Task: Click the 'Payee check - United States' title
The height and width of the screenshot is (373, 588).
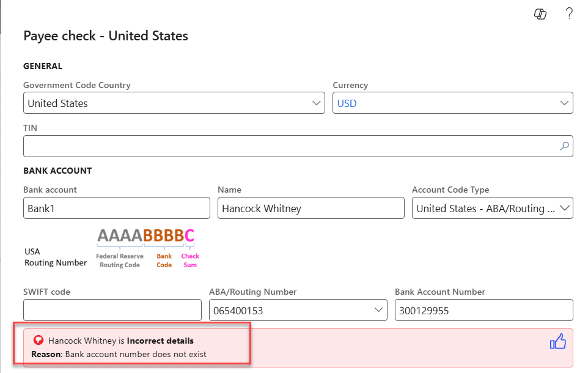Action: [106, 36]
